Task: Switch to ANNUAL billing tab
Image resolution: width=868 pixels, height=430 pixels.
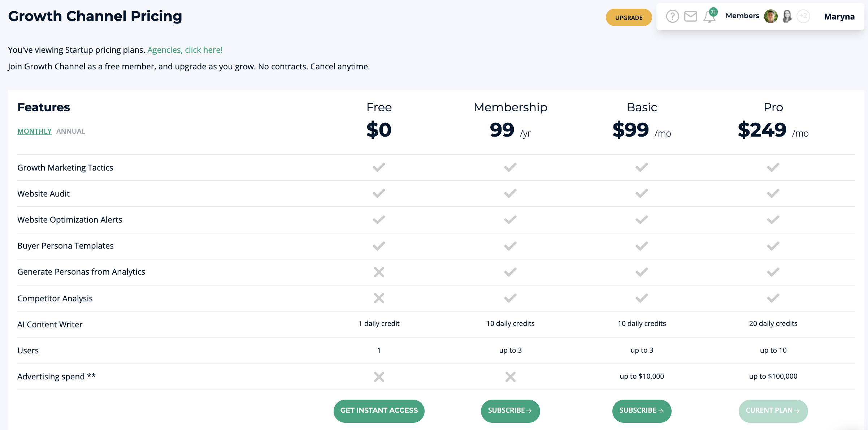Action: click(x=71, y=131)
